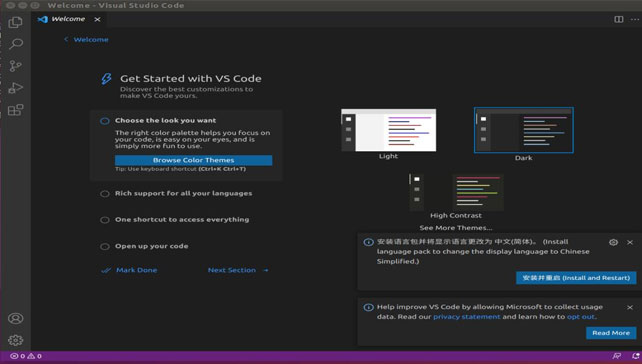This screenshot has width=642, height=364.
Task: Open the opt out link
Action: point(581,317)
